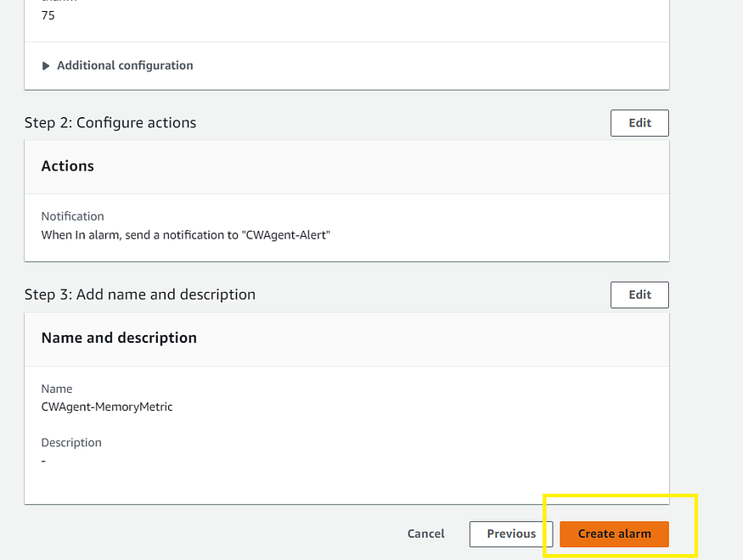The image size is (743, 560).
Task: Click the Actions panel header
Action: click(x=68, y=166)
